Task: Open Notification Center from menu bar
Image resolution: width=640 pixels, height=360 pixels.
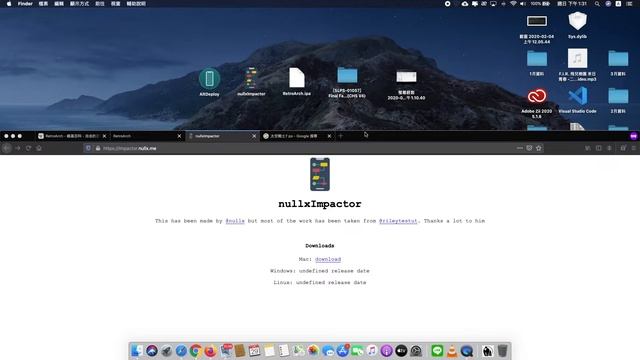Action: click(x=629, y=4)
